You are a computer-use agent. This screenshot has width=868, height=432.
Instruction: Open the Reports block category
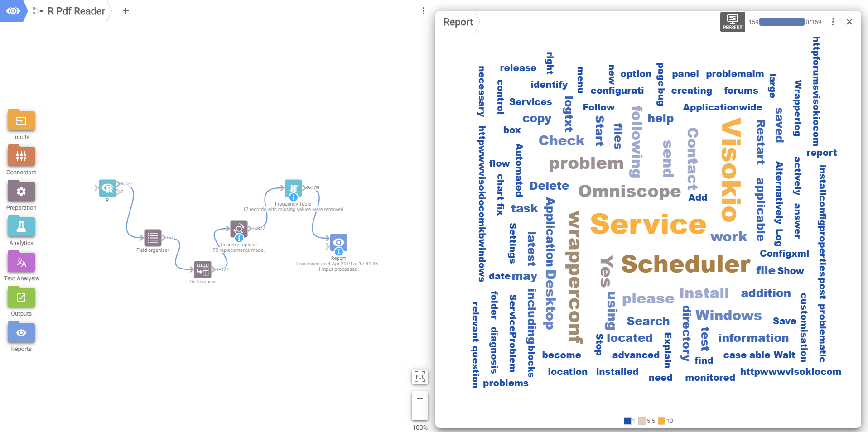[x=21, y=332]
